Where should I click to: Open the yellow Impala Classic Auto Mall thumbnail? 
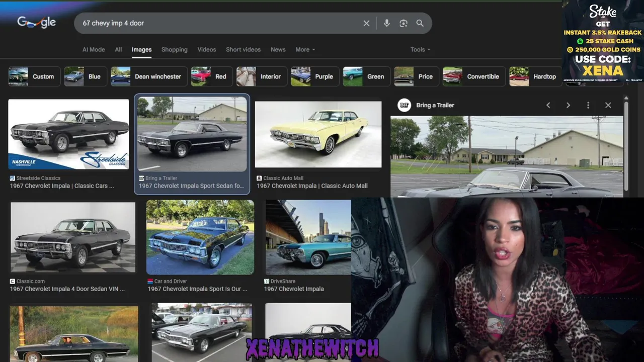(x=318, y=134)
